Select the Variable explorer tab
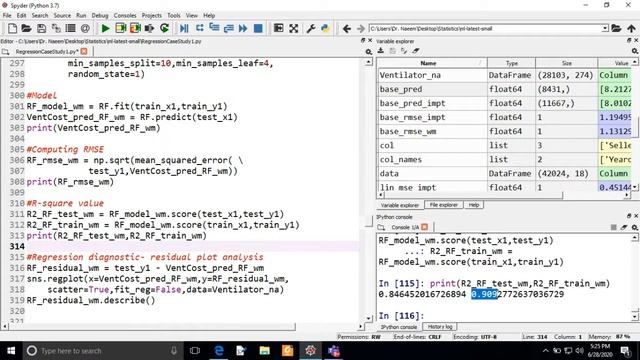 point(400,205)
